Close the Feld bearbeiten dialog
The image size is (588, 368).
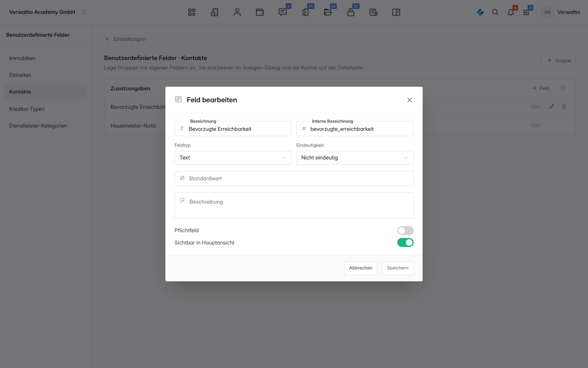(410, 100)
